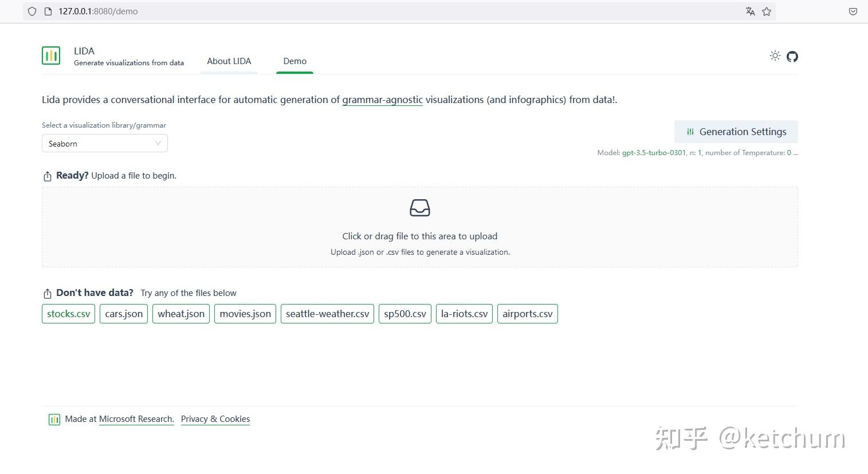
Task: Follow the grammar-agnostic link
Action: pos(383,100)
